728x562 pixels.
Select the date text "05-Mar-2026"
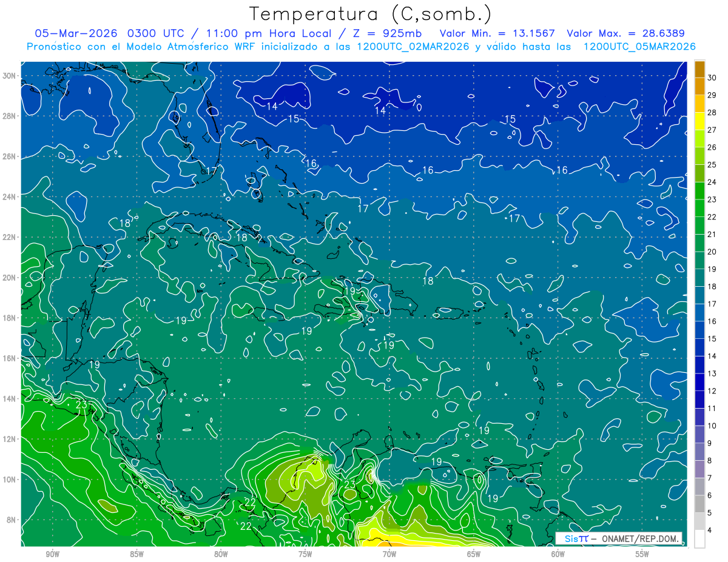click(76, 33)
